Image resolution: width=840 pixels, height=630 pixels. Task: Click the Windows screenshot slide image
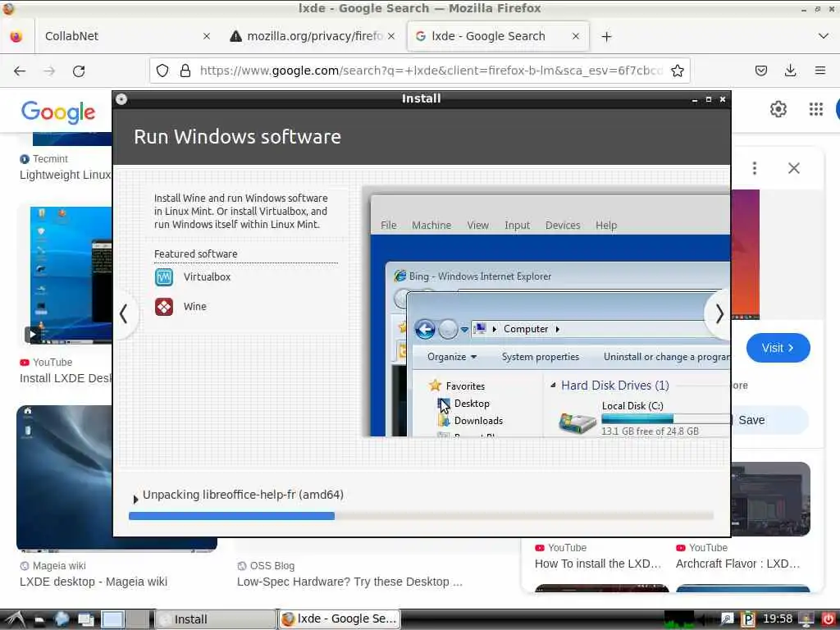tap(546, 312)
